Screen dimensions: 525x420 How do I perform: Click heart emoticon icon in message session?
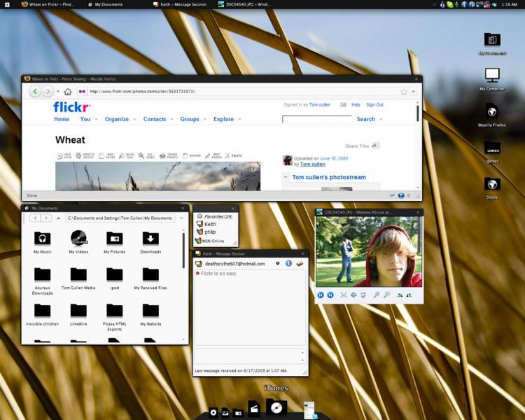click(278, 264)
